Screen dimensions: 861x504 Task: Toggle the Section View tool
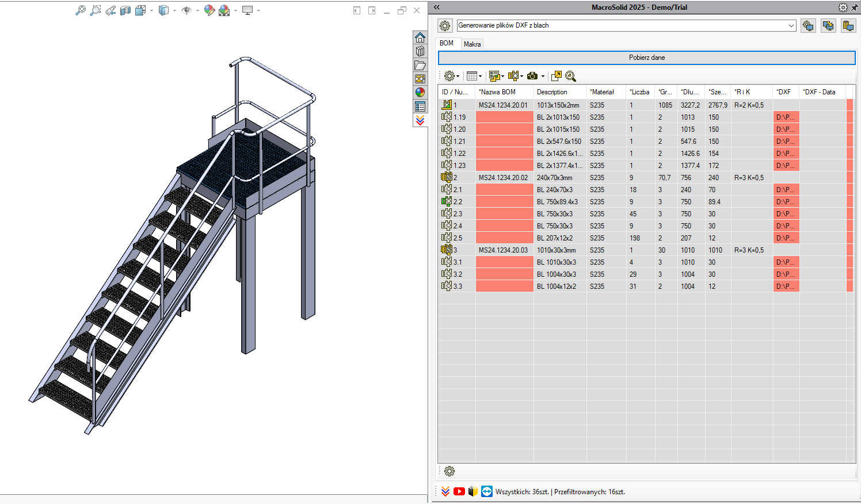(x=125, y=10)
